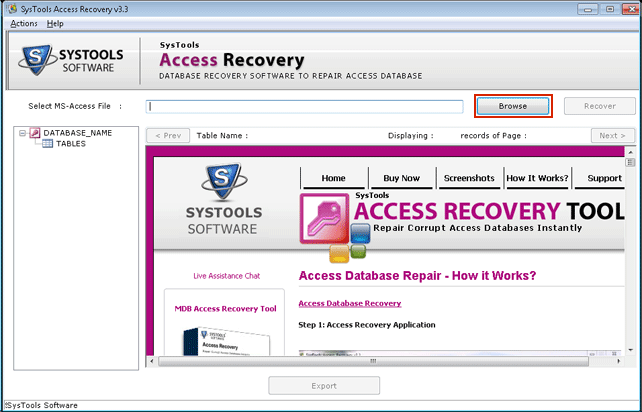This screenshot has width=642, height=412.
Task: Click horizontal scrollbar left arrow
Action: (151, 361)
